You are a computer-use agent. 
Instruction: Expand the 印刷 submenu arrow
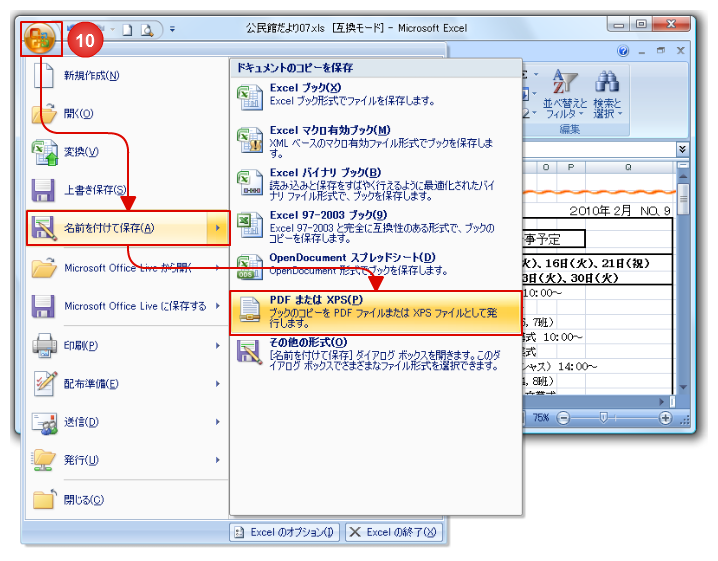[x=218, y=346]
